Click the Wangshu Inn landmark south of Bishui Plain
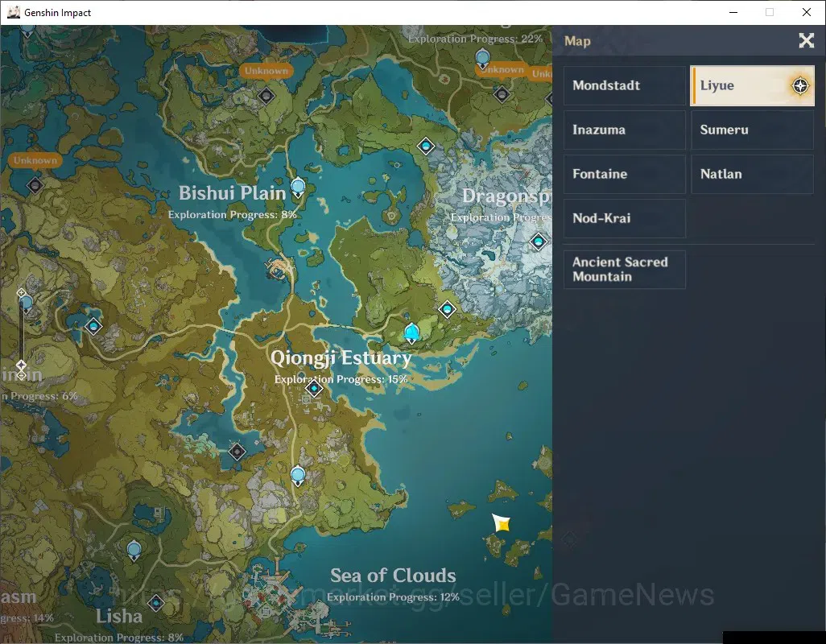Viewport: 826px width, 644px height. coord(279,267)
